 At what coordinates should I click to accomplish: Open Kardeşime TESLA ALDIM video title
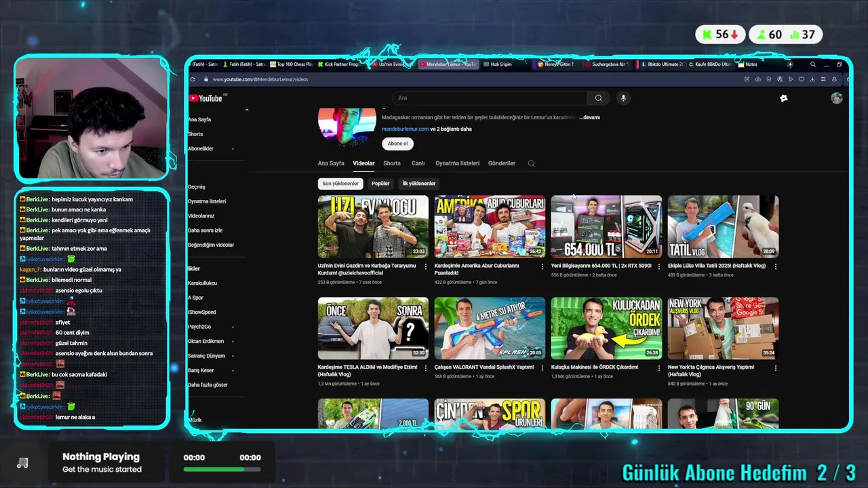click(x=368, y=370)
